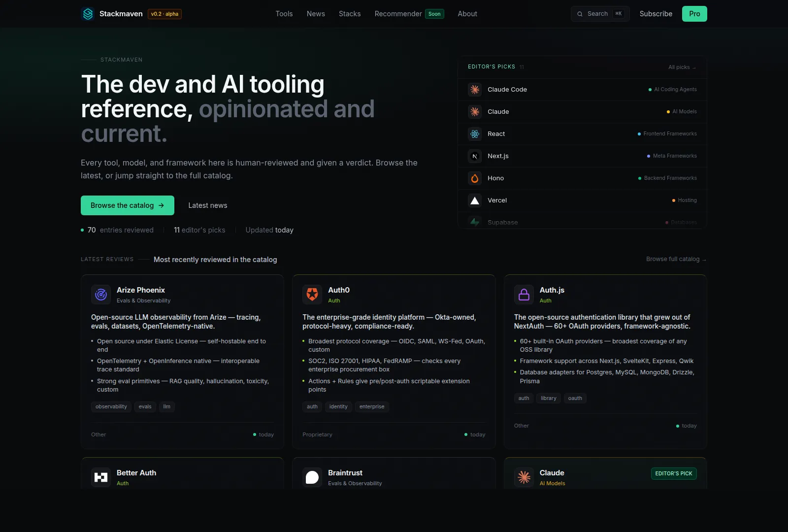Click Backend Frameworks category label

pos(670,178)
